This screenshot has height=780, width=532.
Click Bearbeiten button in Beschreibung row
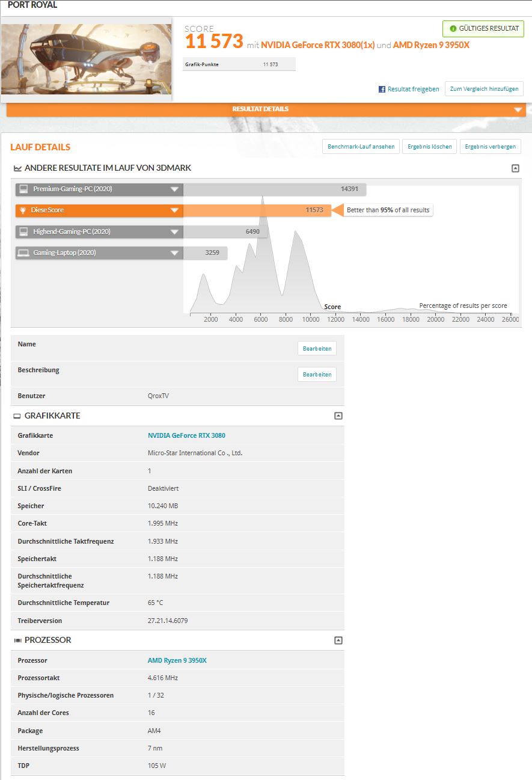(317, 374)
